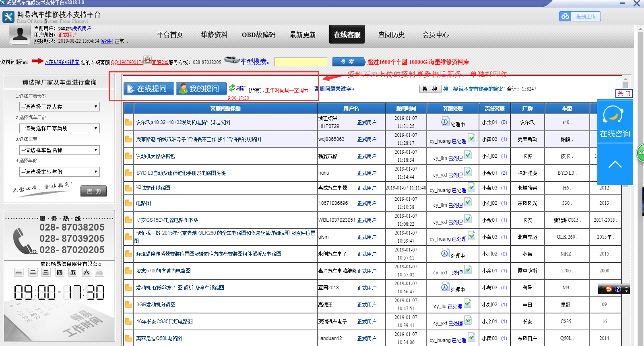Viewport: 644px width, 346px height.
Task: Open question 长安CS15EV电器电路图下载
Action: coord(167,220)
